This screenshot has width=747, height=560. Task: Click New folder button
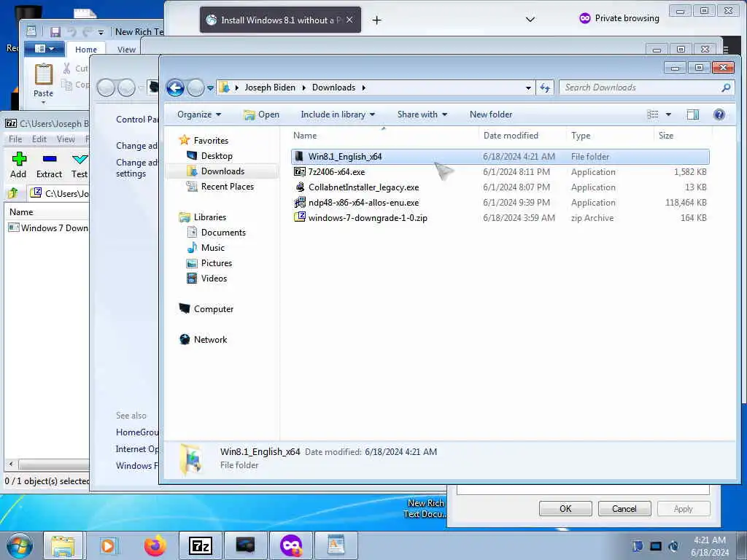pyautogui.click(x=491, y=114)
